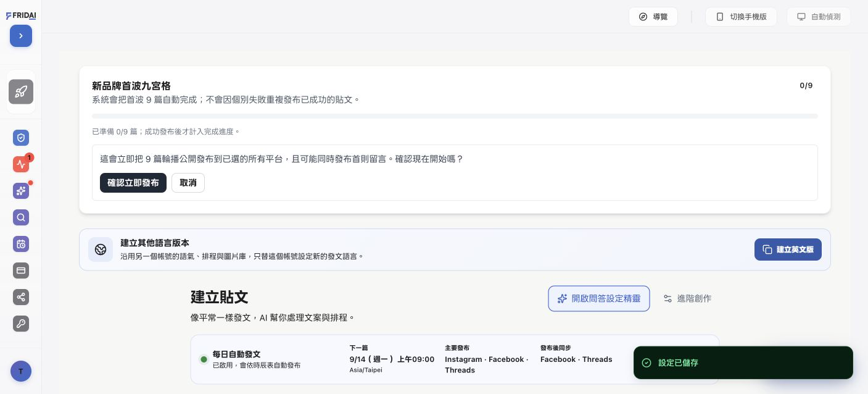This screenshot has width=868, height=394.
Task: Click the 導覽 tour button
Action: tap(653, 17)
